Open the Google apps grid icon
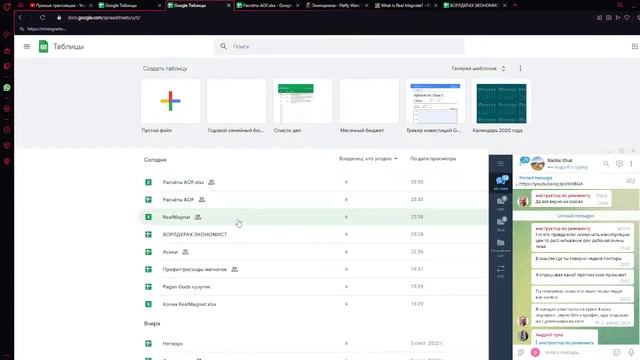 635,47
